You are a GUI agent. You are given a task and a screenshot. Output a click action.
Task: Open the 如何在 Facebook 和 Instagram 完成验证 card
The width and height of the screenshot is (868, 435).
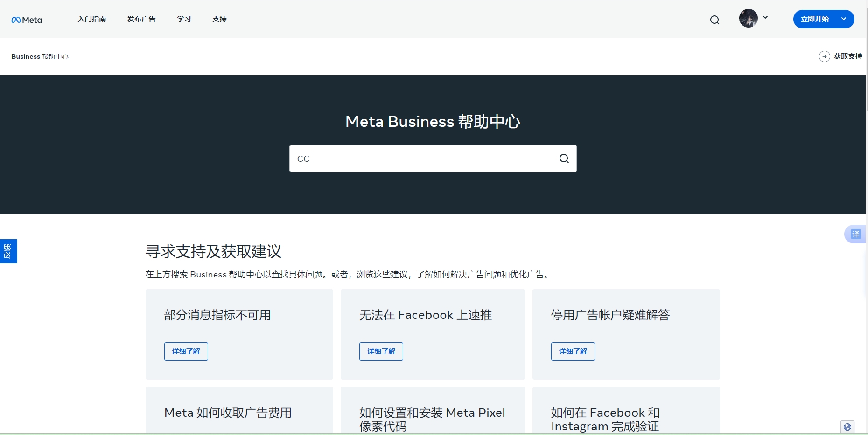(626, 411)
